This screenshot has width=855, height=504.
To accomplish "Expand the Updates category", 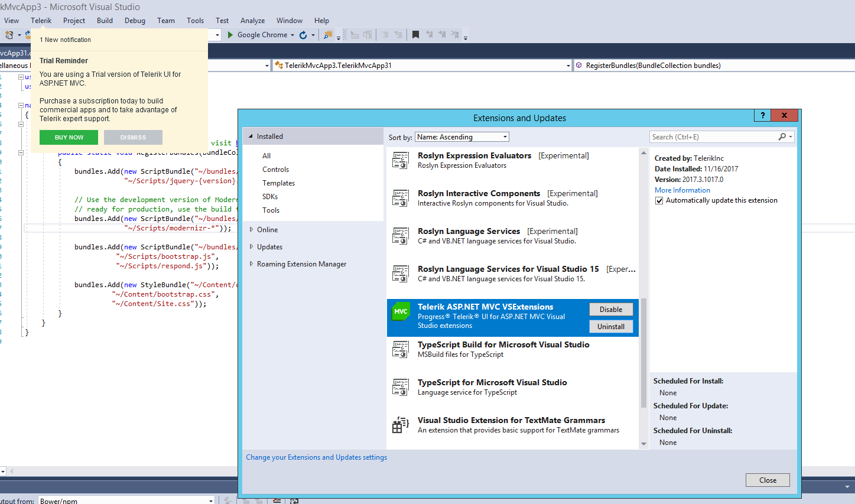I will click(251, 247).
